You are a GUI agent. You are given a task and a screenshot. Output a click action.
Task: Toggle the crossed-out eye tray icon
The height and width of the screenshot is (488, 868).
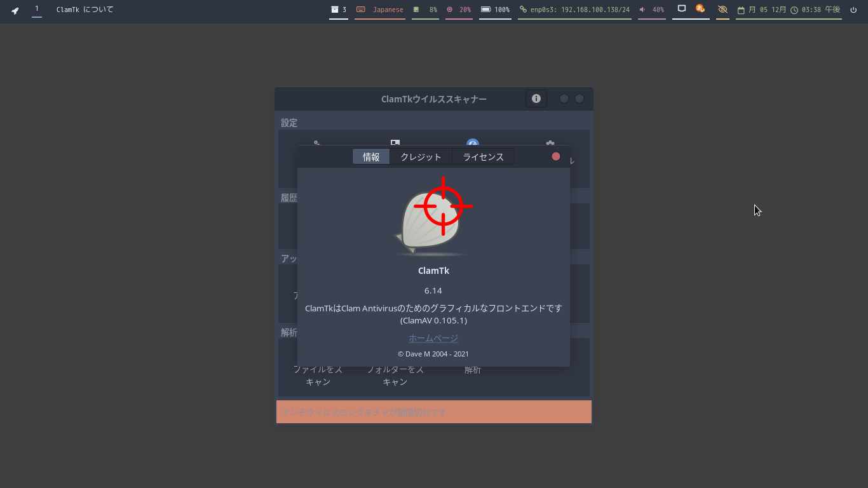(x=722, y=10)
